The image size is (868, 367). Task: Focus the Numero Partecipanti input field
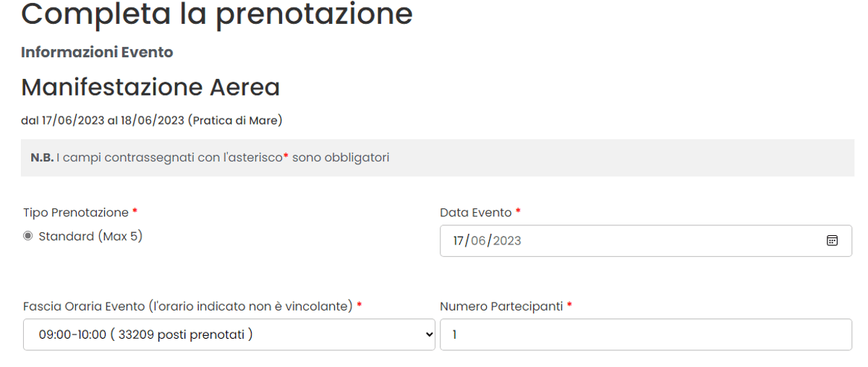pos(645,334)
